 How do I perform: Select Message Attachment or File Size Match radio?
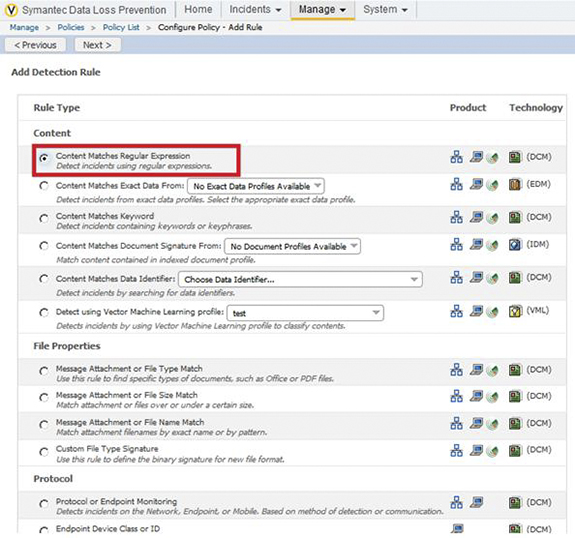click(x=44, y=398)
